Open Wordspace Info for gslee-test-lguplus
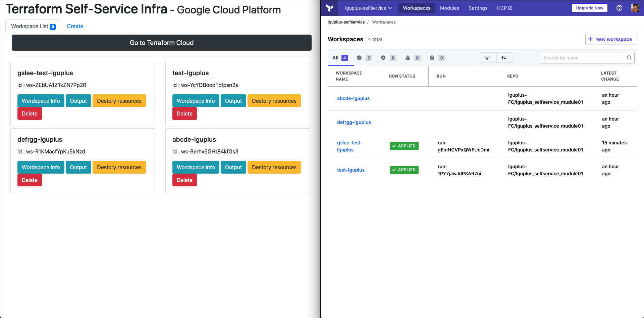 click(41, 101)
